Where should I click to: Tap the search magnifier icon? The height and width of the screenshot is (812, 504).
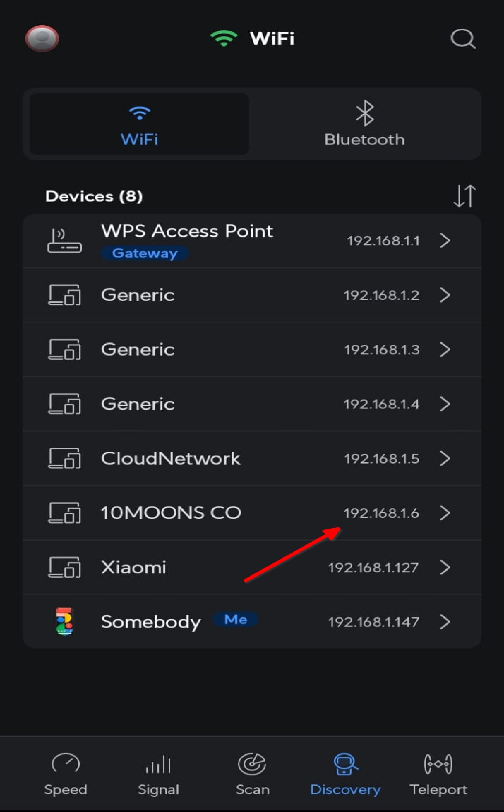463,38
